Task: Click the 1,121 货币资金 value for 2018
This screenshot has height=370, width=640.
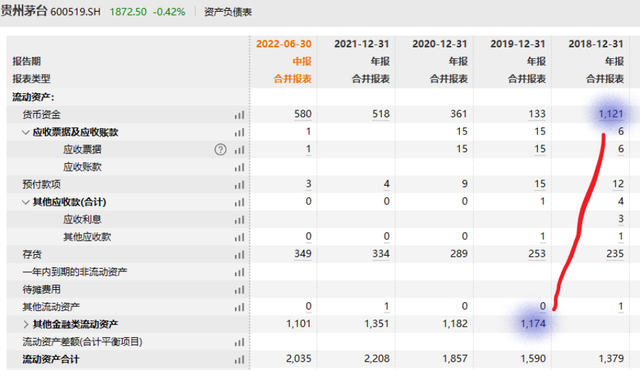Action: point(611,114)
